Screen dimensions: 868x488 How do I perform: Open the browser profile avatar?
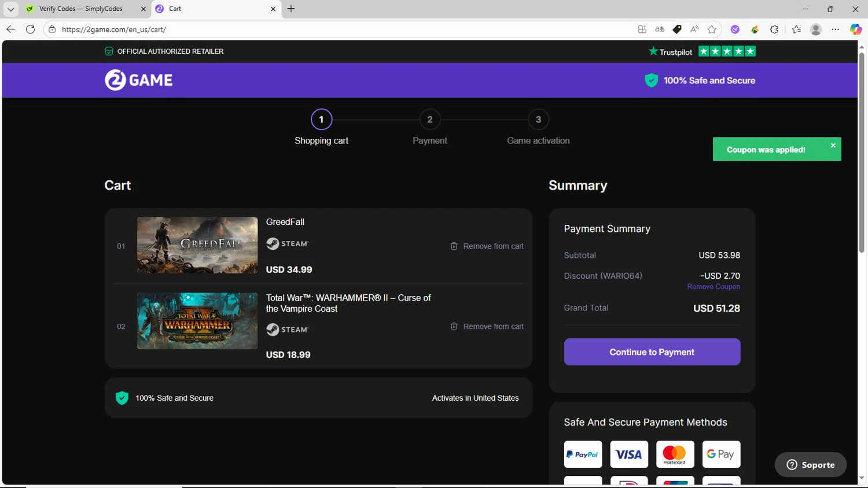point(816,29)
